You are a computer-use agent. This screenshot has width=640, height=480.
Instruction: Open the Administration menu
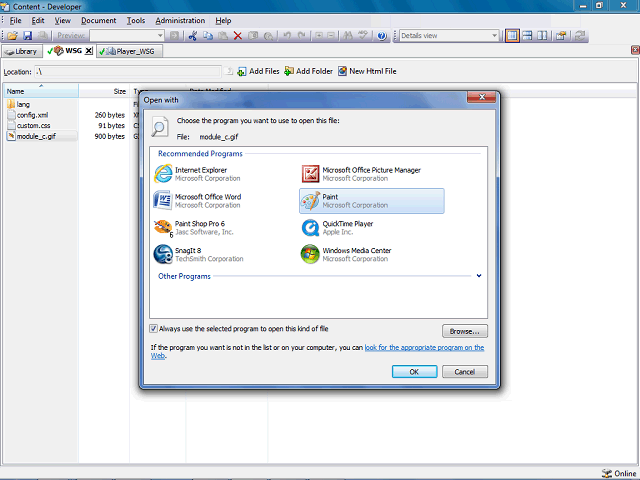[x=180, y=20]
